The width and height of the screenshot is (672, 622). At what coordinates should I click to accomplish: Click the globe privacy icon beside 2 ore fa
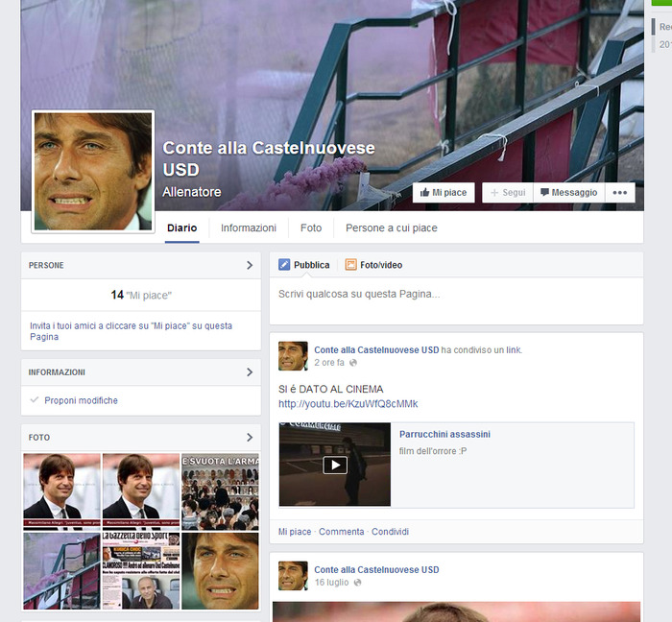coord(353,363)
